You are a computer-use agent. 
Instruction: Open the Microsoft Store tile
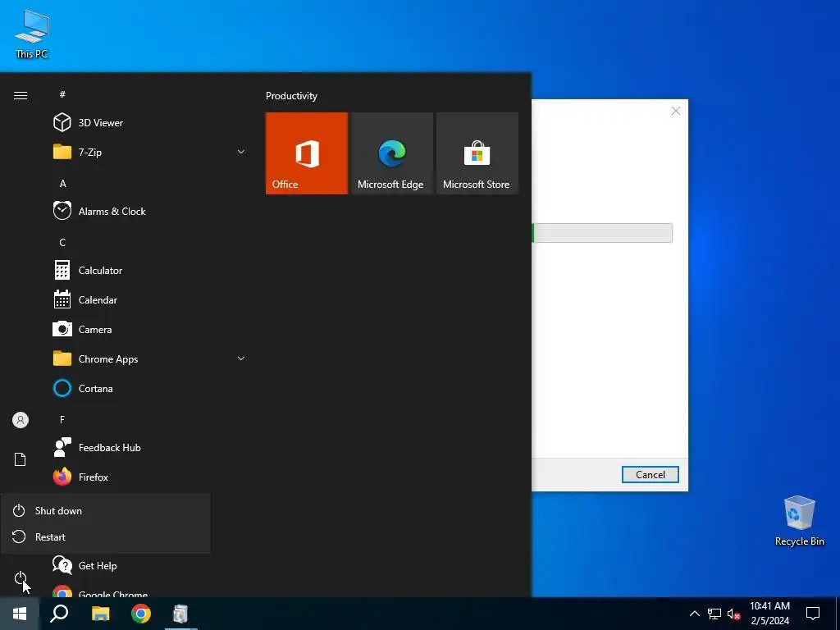477,153
